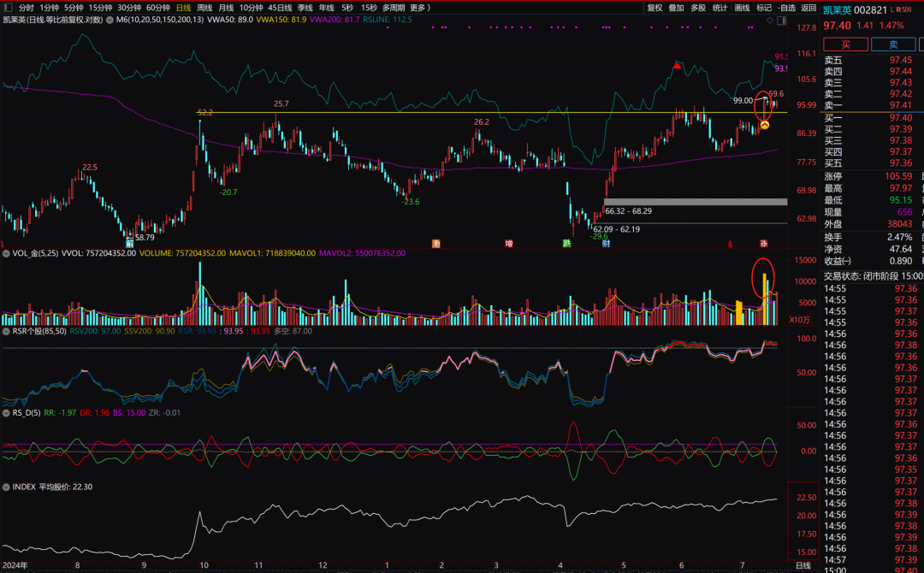Click the diamond marker icon above price axis

tap(770, 20)
